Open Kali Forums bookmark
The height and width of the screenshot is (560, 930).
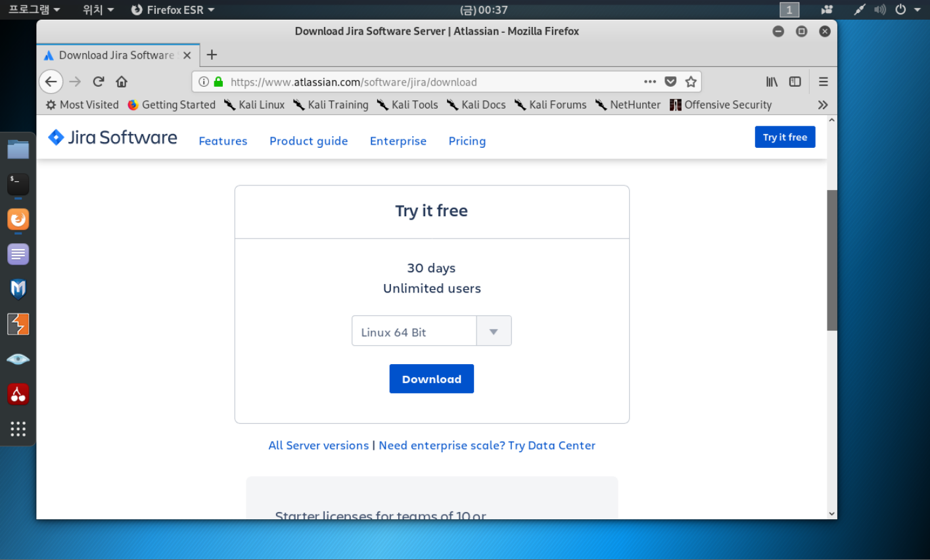[551, 105]
